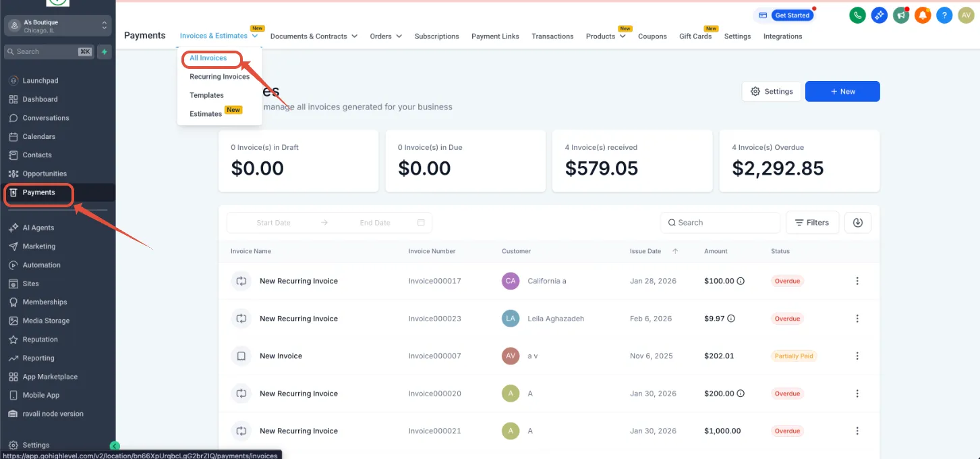Image resolution: width=980 pixels, height=459 pixels.
Task: Open the Filters button
Action: 812,222
